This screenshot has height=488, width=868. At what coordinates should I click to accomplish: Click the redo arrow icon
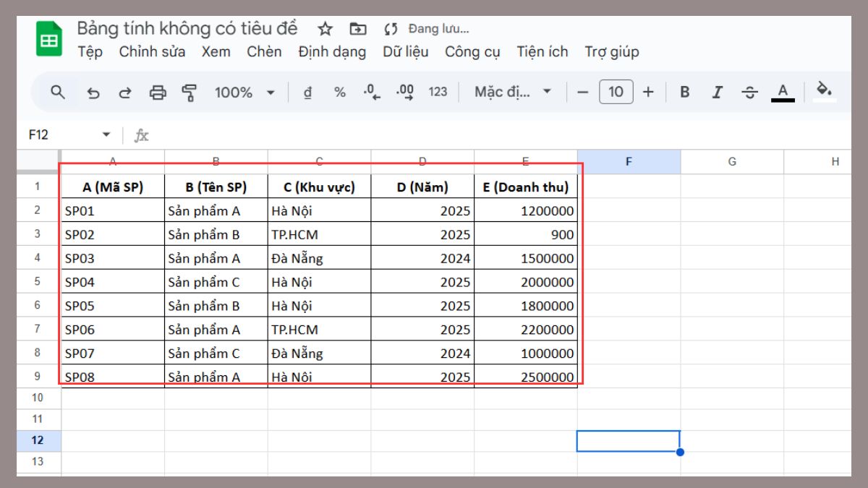pos(125,93)
